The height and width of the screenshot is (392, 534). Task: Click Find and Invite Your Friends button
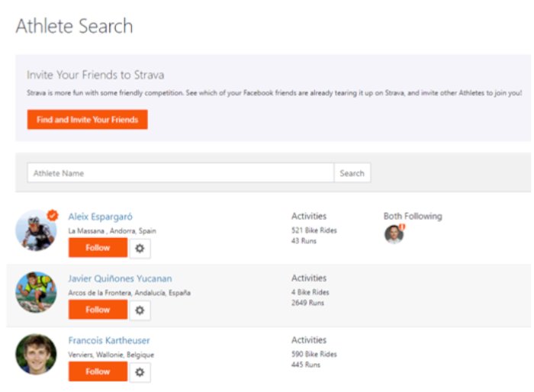tap(87, 120)
